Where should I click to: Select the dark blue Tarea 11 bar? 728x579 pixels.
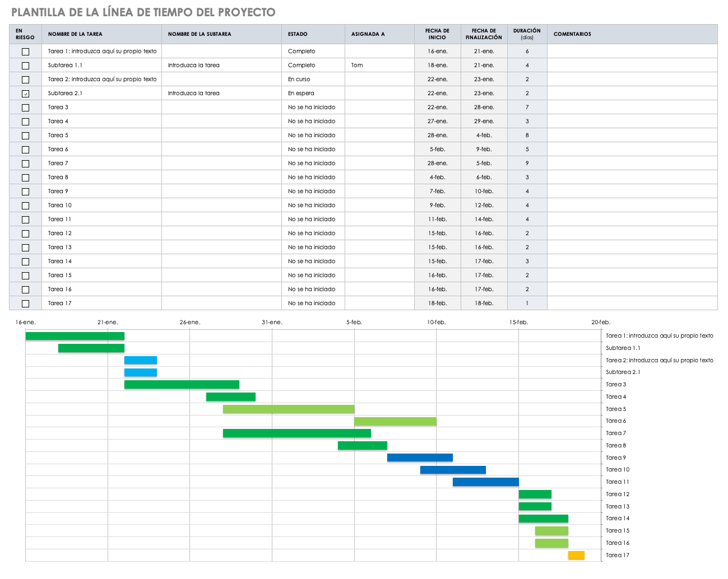click(485, 482)
